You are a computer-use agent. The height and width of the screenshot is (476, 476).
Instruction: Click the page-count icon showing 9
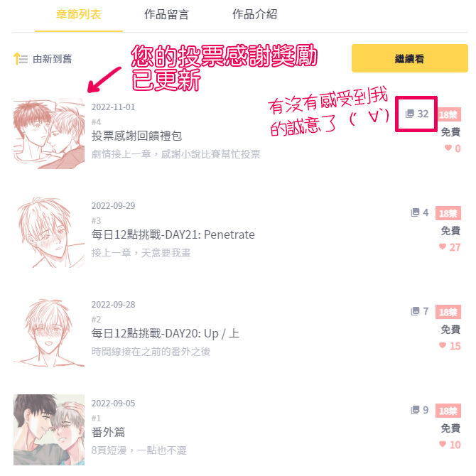coord(415,410)
